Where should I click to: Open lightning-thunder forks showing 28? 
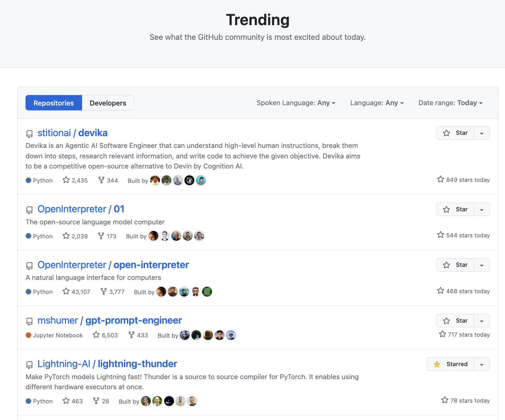101,401
